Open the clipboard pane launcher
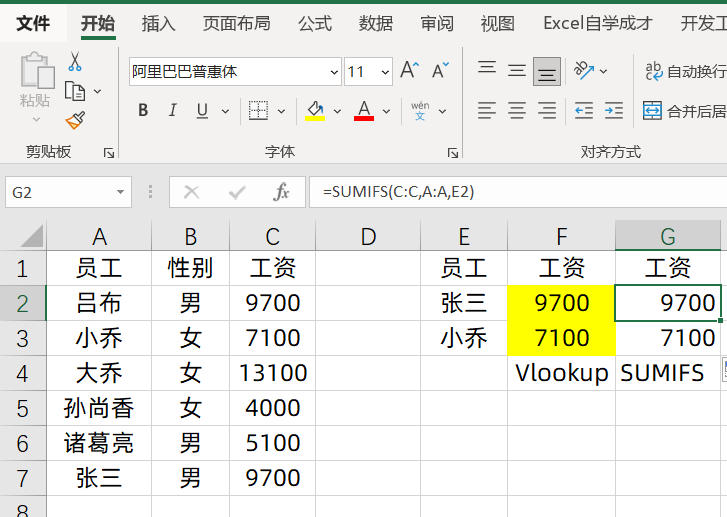The height and width of the screenshot is (517, 727). coord(109,153)
